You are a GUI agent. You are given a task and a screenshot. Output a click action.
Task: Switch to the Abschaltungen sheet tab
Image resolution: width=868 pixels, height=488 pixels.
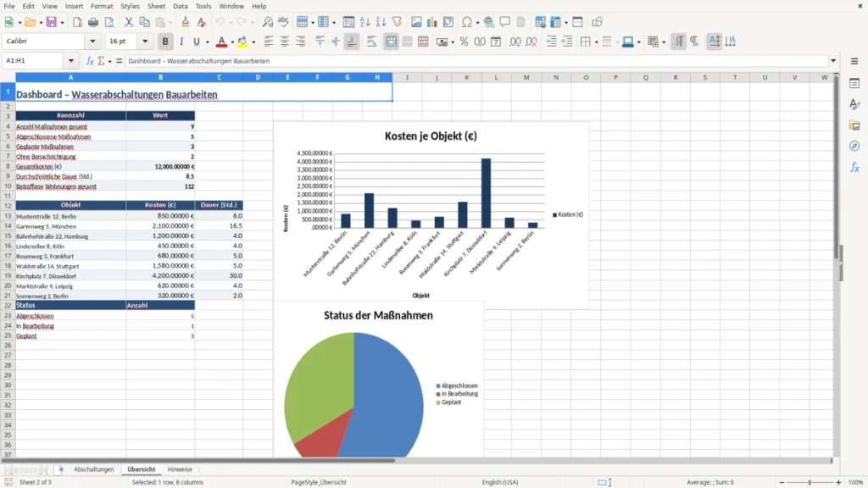tap(93, 469)
